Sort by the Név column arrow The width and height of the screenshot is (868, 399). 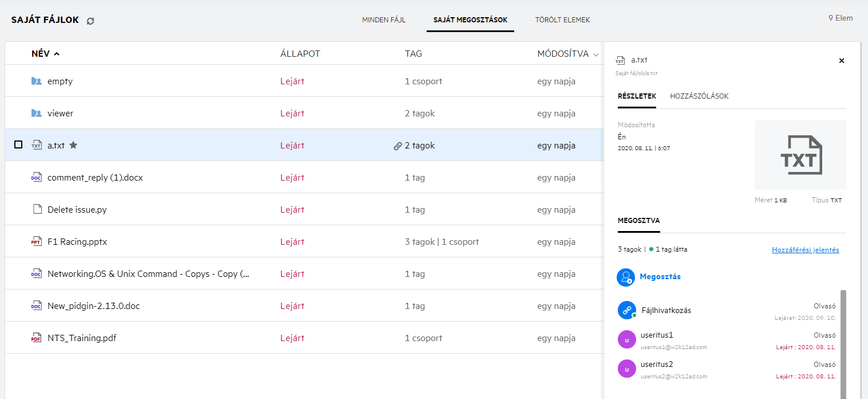point(56,54)
